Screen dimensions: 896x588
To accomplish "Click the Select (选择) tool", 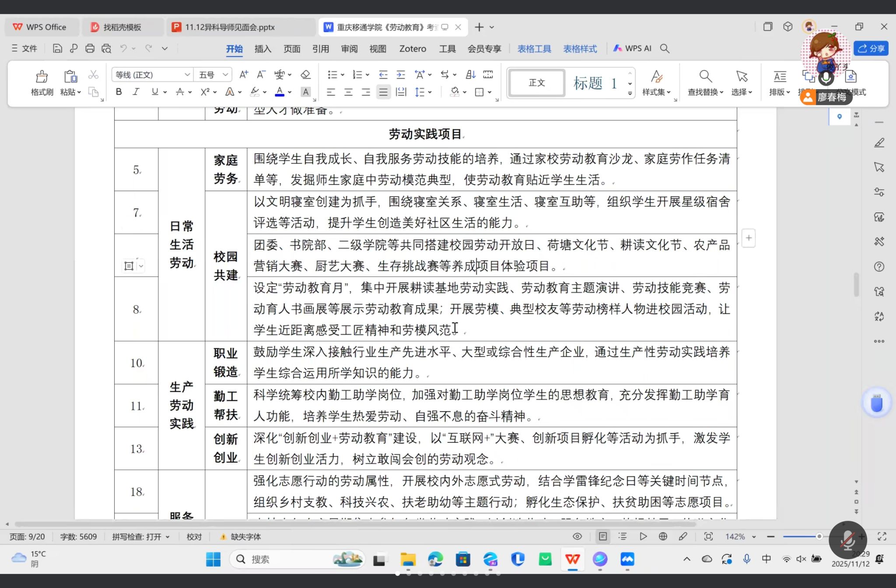I will [x=742, y=83].
